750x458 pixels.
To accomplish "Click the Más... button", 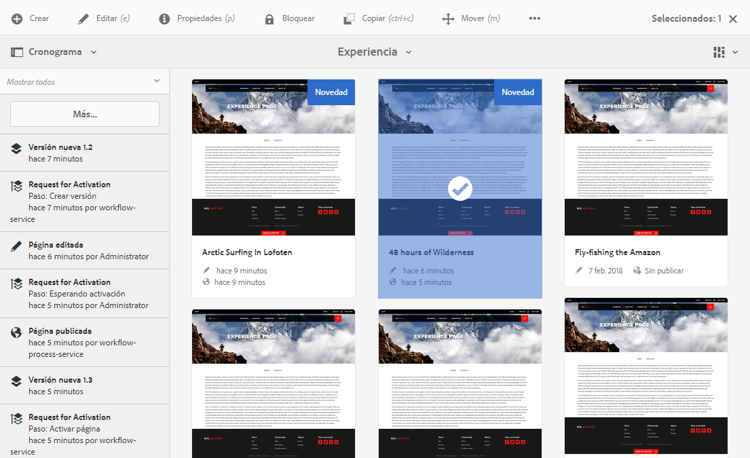I will coord(85,114).
